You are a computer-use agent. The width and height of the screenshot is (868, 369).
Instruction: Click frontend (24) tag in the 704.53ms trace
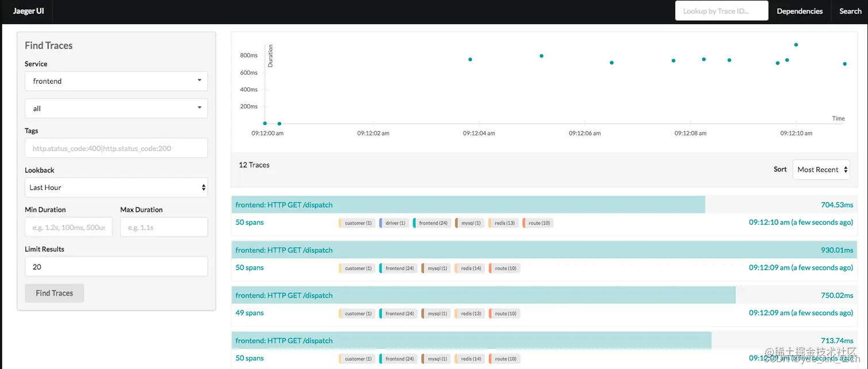click(x=431, y=223)
